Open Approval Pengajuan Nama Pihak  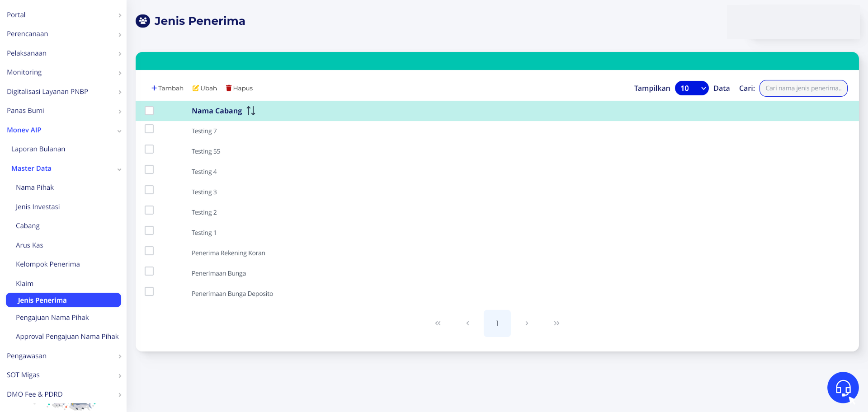(67, 337)
